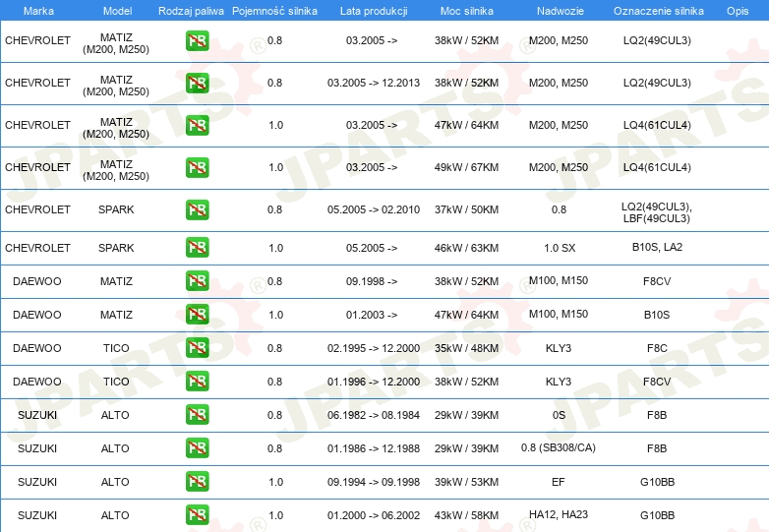Viewport: 769px width, 532px height.
Task: Click the 0S body cell
Action: point(559,414)
